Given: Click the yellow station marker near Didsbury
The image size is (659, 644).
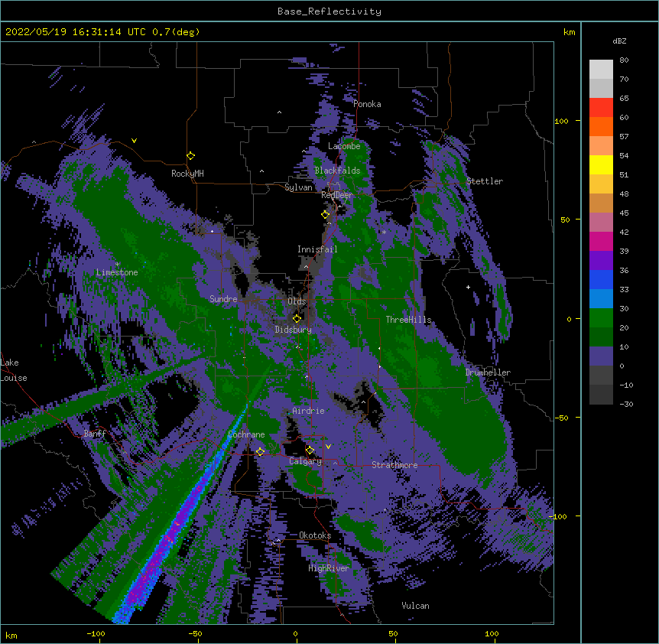Looking at the screenshot, I should point(297,318).
